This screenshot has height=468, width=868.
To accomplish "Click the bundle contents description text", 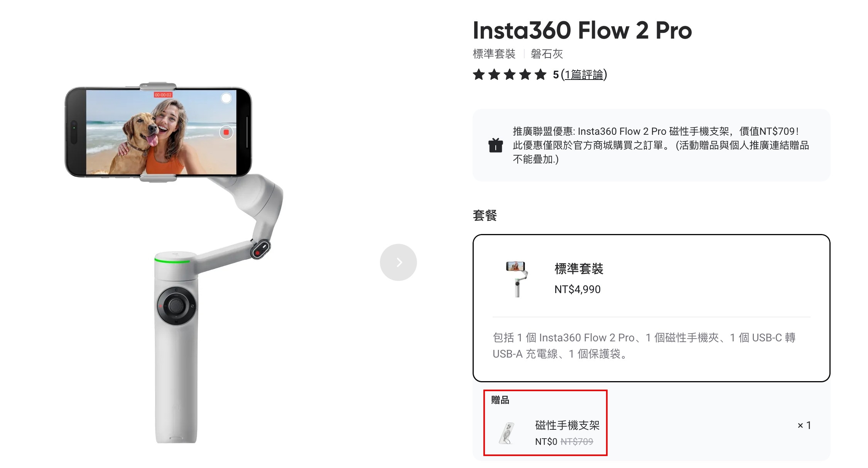I will click(644, 346).
